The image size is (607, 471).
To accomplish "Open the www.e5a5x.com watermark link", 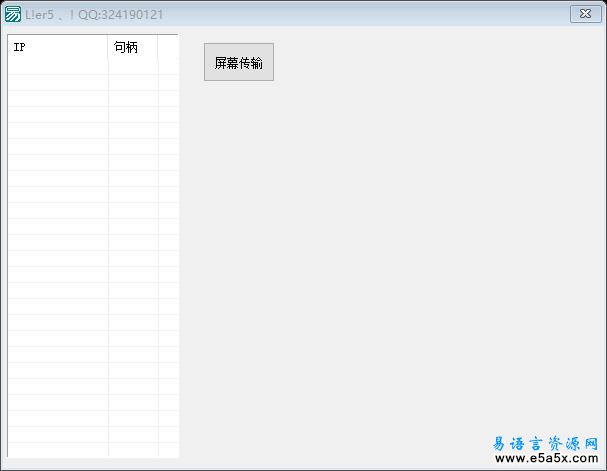I will [546, 459].
